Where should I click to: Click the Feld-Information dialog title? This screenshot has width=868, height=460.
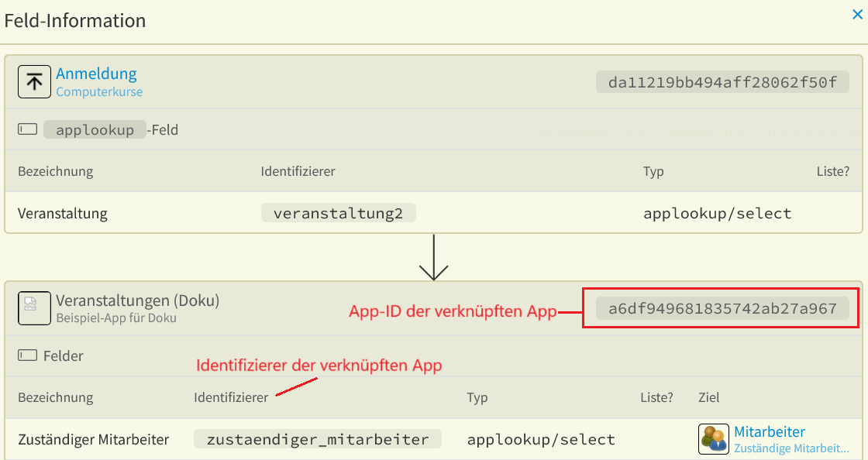click(x=74, y=20)
